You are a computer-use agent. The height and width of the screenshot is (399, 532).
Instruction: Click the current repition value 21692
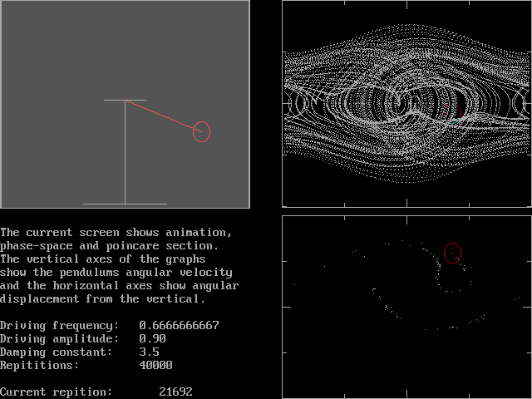click(x=175, y=392)
